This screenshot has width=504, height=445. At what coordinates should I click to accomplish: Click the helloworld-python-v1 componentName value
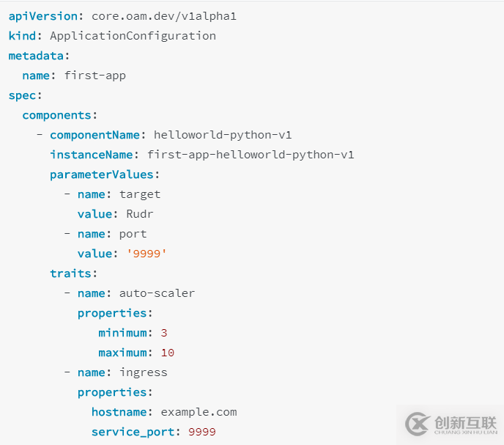tap(223, 134)
